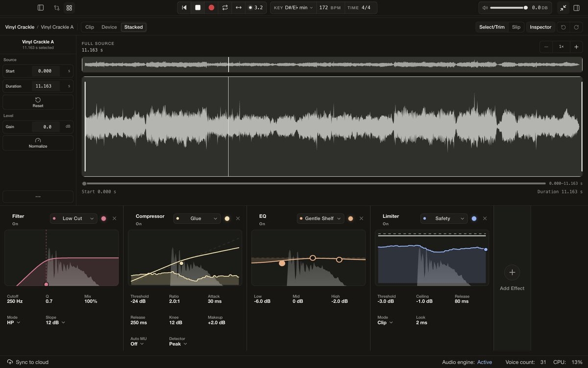Choose the Select/Trim mode tab
Image resolution: width=588 pixels, height=368 pixels.
pos(492,27)
